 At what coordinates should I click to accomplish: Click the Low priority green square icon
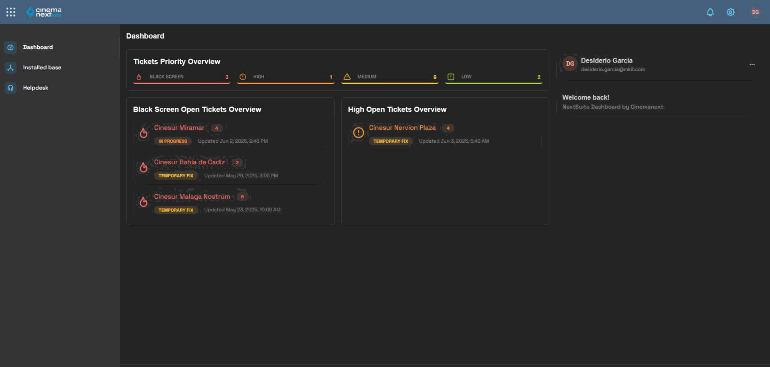[x=451, y=77]
